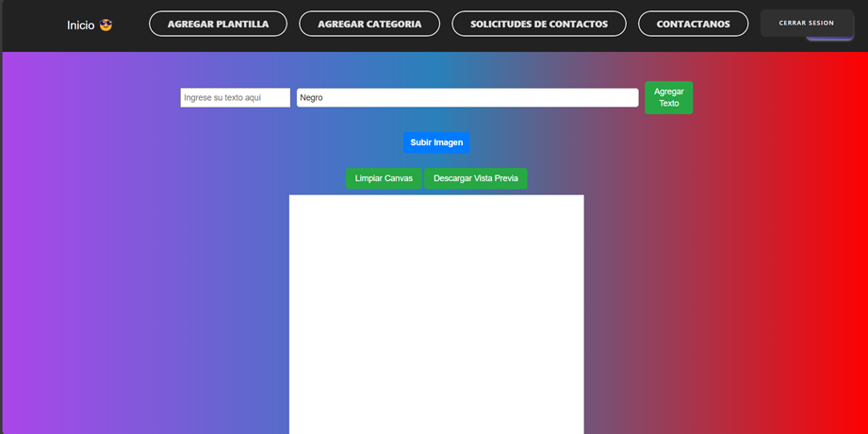This screenshot has width=868, height=434.
Task: Click inside the white canvas area
Action: pyautogui.click(x=435, y=311)
